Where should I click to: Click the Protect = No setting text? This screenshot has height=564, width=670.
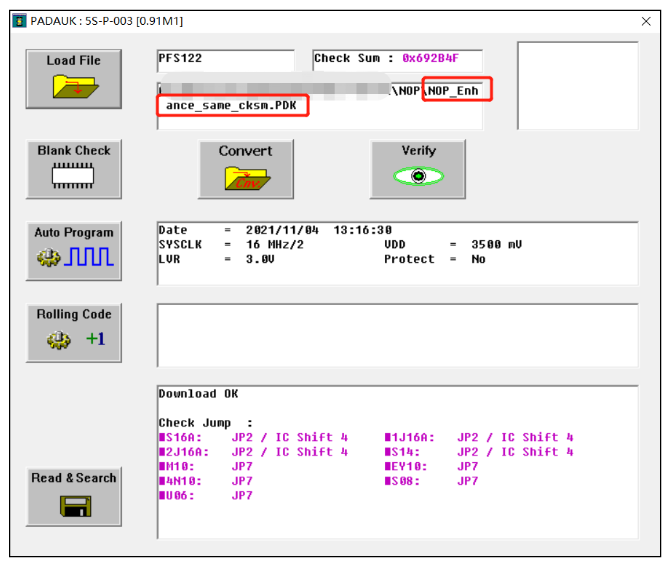tap(435, 259)
